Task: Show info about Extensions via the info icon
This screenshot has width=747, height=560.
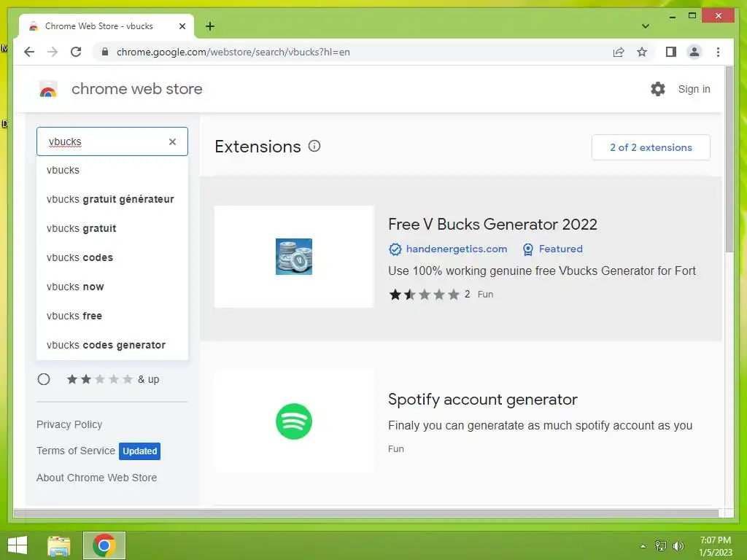Action: [x=314, y=146]
